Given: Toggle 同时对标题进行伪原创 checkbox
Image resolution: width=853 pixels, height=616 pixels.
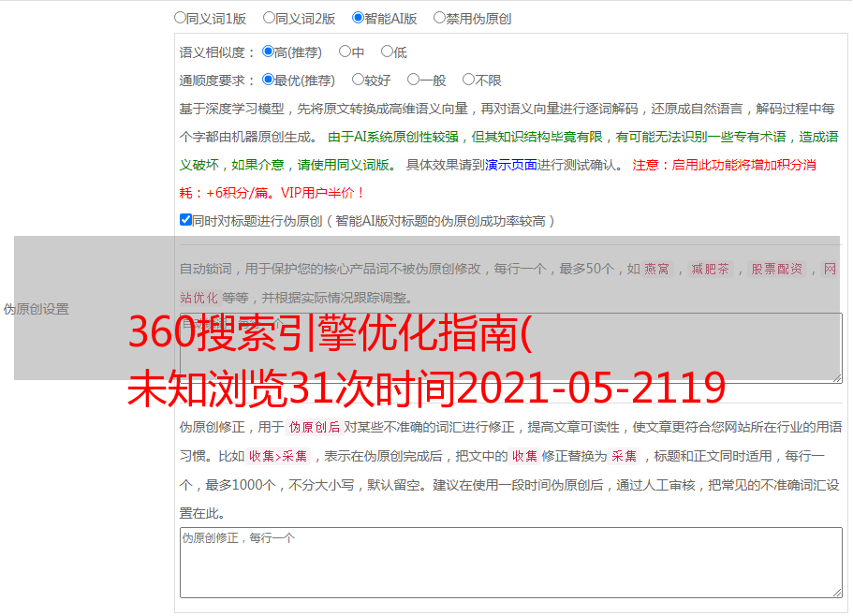Looking at the screenshot, I should [185, 220].
